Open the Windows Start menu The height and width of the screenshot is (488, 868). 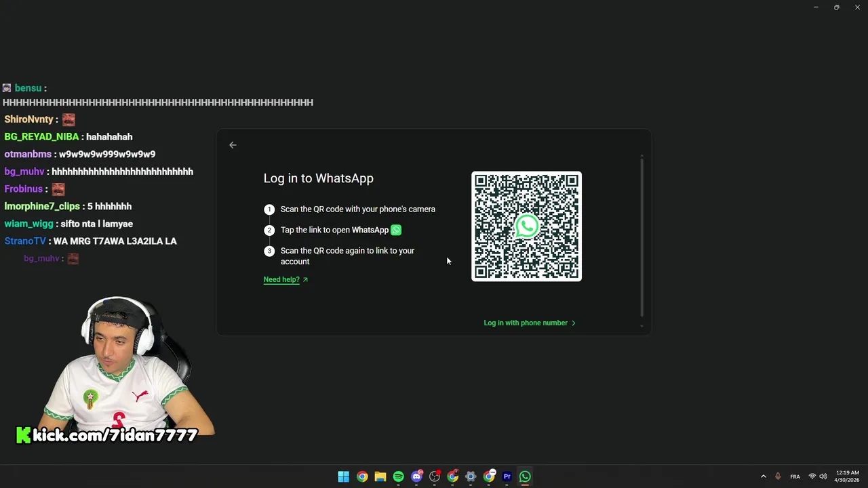344,476
